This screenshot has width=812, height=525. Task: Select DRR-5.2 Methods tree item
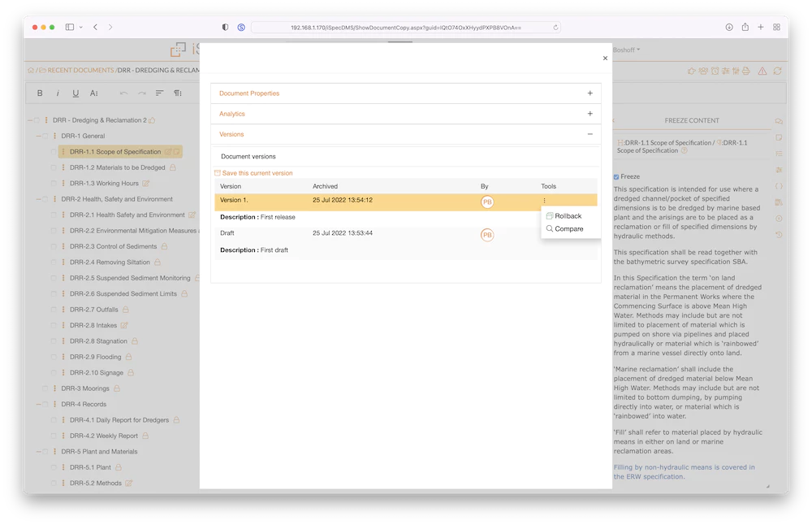(x=96, y=483)
